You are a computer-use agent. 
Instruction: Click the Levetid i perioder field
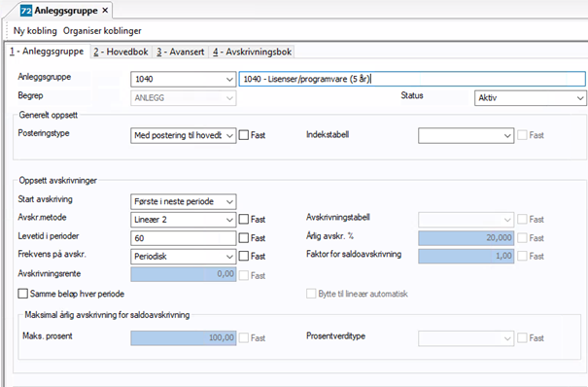click(184, 238)
